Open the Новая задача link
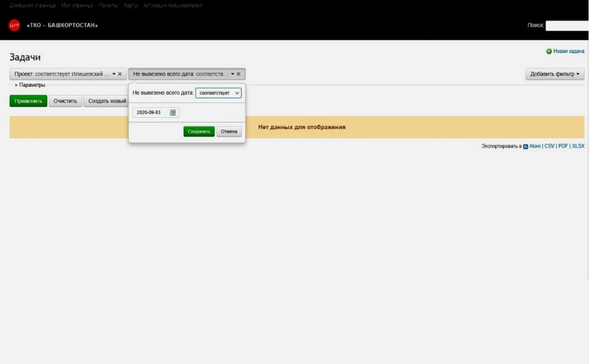Viewport: 589px width, 364px height. 568,51
